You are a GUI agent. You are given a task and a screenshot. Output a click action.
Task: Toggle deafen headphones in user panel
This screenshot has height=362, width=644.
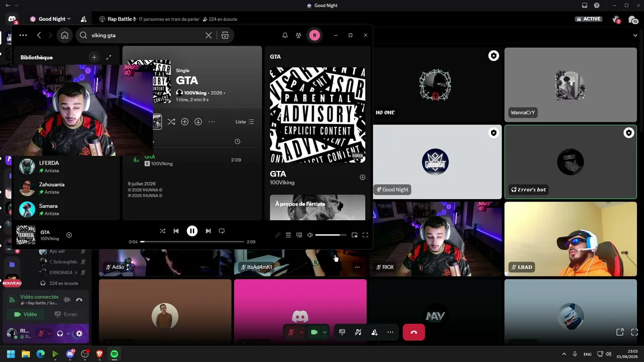pyautogui.click(x=60, y=333)
